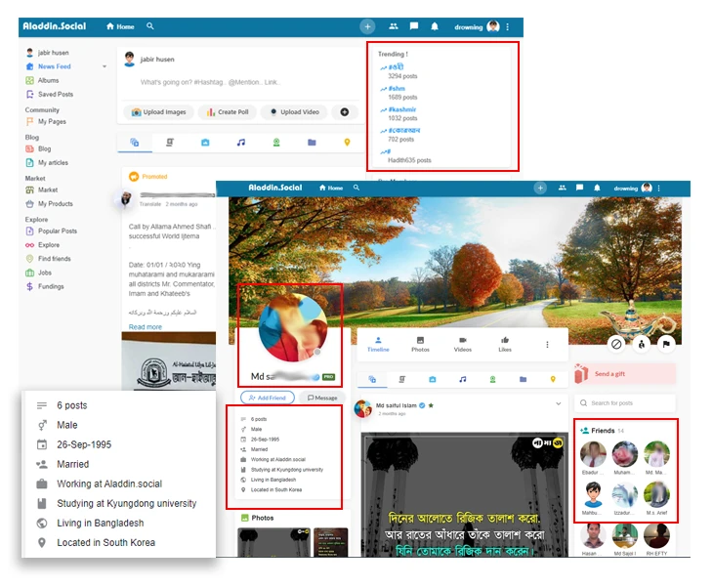This screenshot has width=713, height=588.
Task: Open #shm trending hashtag
Action: coord(397,88)
